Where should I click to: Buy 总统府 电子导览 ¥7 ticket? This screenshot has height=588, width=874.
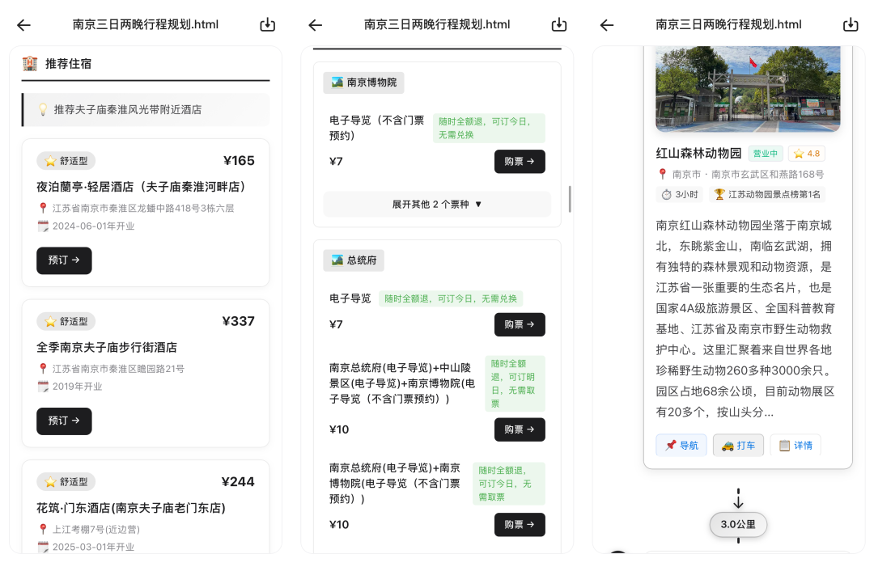[520, 324]
